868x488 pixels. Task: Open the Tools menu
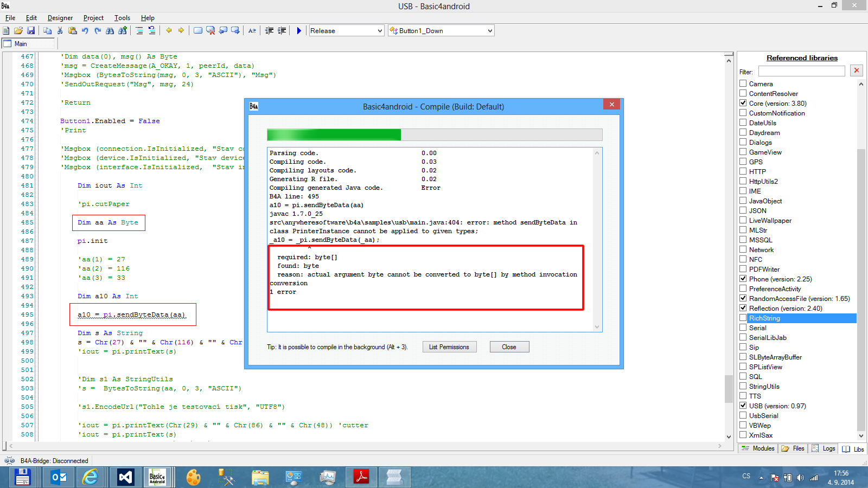tap(122, 18)
